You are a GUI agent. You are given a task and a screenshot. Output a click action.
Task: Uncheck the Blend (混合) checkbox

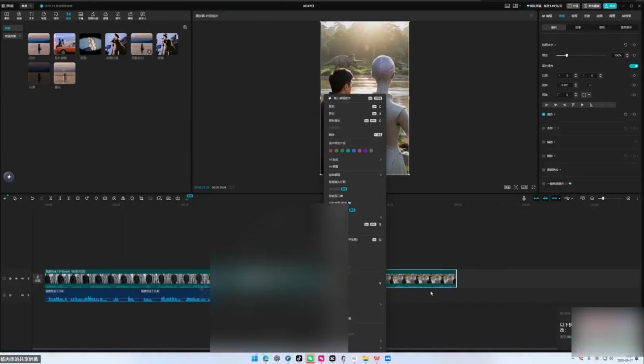[x=544, y=114]
